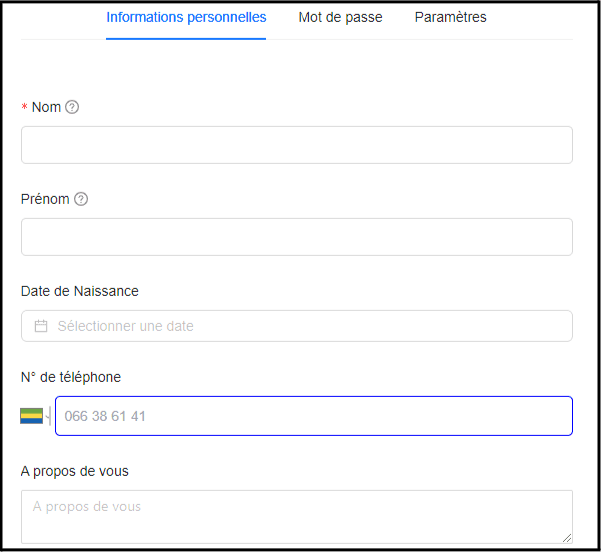Click the A propos de vous label
This screenshot has width=601, height=553.
pos(75,471)
